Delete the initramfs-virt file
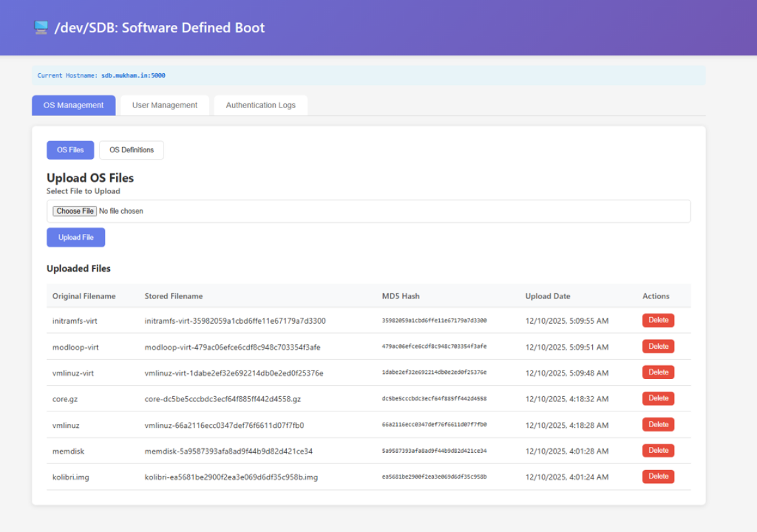Viewport: 757px width, 532px height. click(658, 320)
